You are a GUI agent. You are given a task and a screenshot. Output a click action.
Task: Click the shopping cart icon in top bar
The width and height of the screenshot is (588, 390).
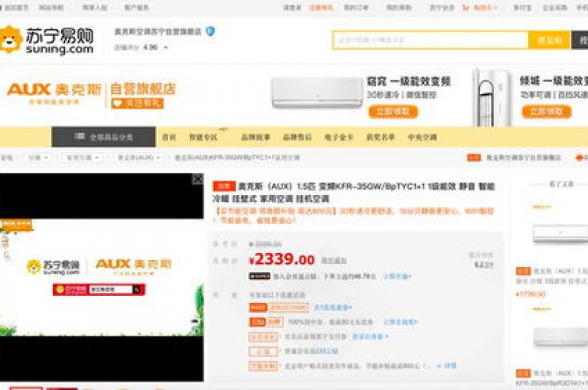tap(465, 8)
